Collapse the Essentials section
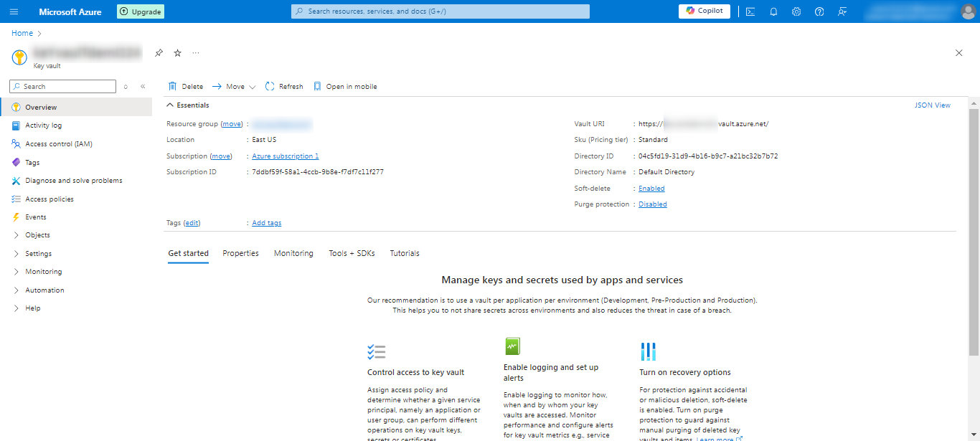980x441 pixels. [171, 105]
